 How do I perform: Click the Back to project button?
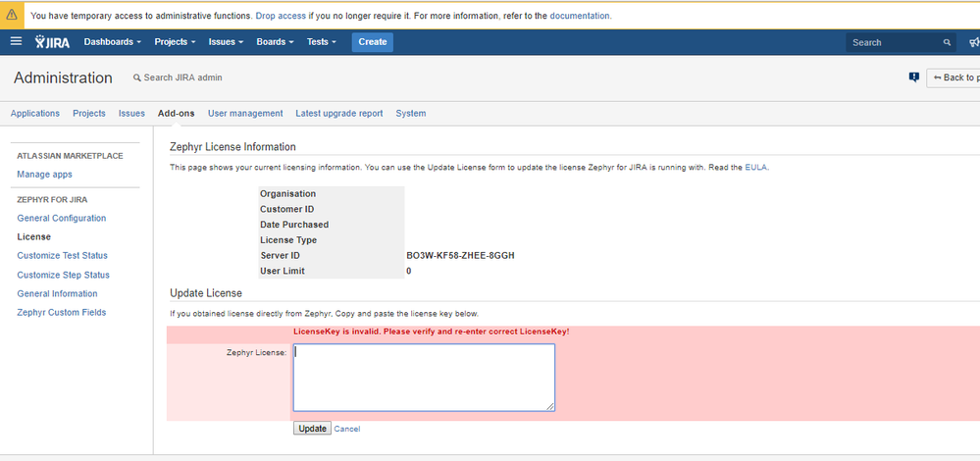[x=954, y=77]
